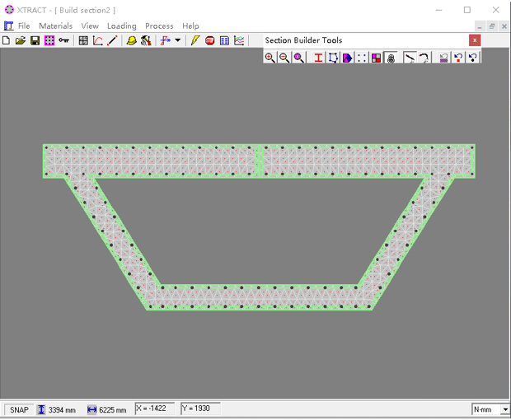This screenshot has height=420, width=511.
Task: Click the red-blue material color squares icon
Action: pyautogui.click(x=376, y=58)
